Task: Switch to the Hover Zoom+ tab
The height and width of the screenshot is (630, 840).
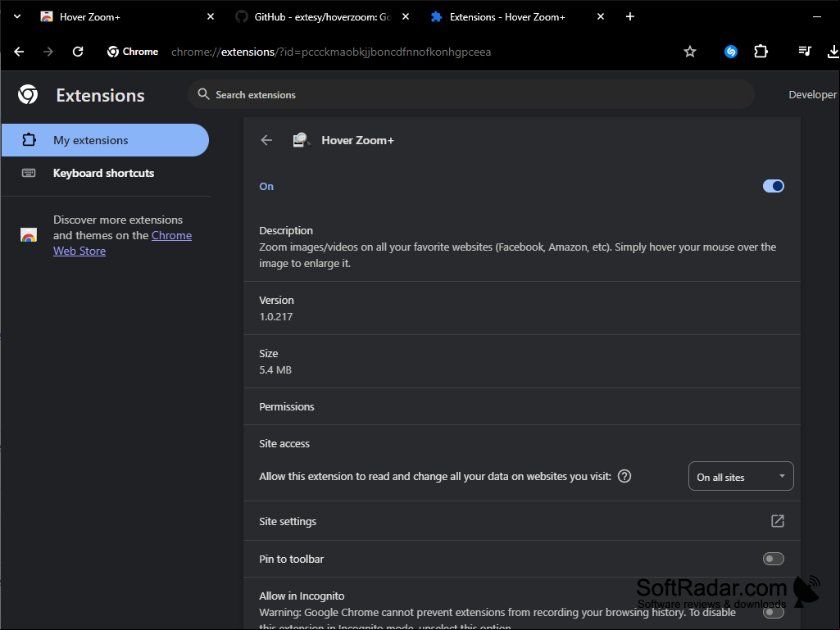Action: [x=128, y=16]
